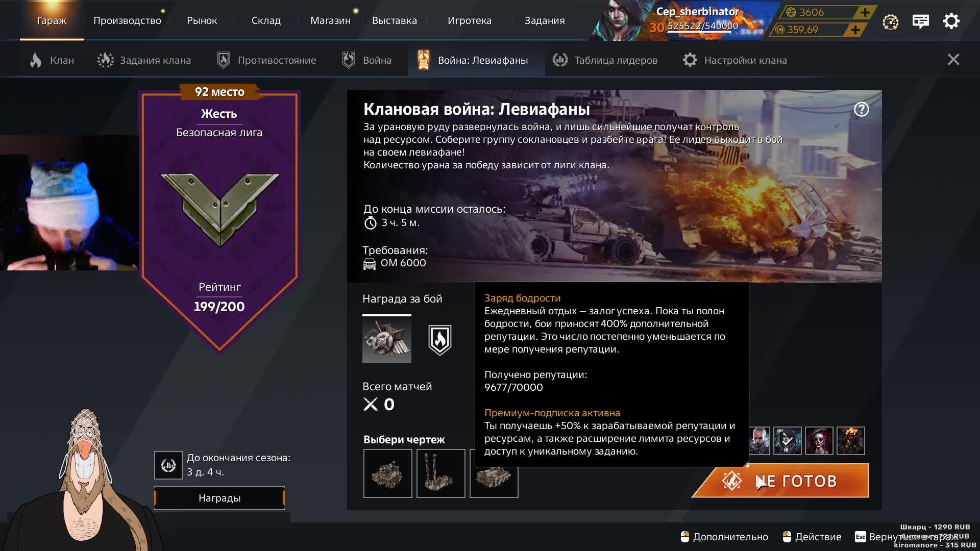980x551 pixels.
Task: Switch to Таблица лидеров tab
Action: pyautogui.click(x=605, y=60)
